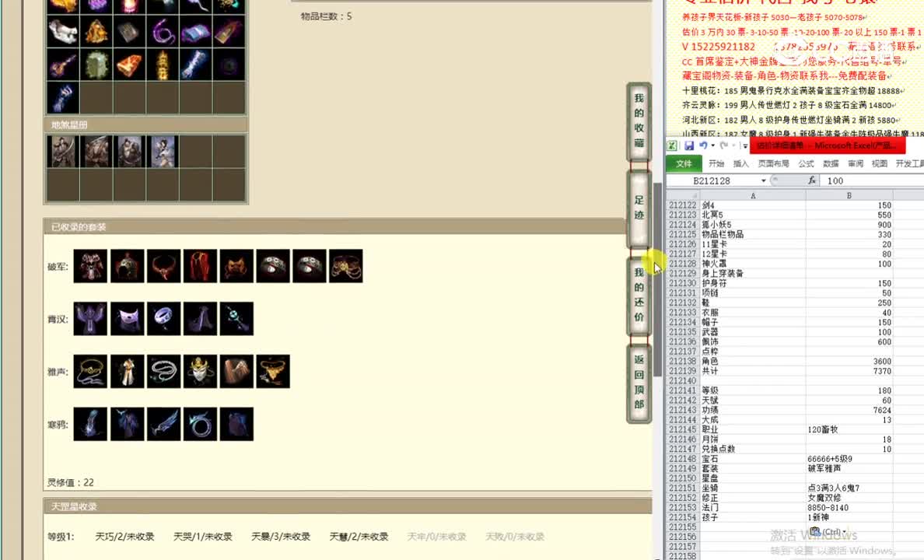Select the Excel column B header
The height and width of the screenshot is (560, 924).
pos(849,196)
